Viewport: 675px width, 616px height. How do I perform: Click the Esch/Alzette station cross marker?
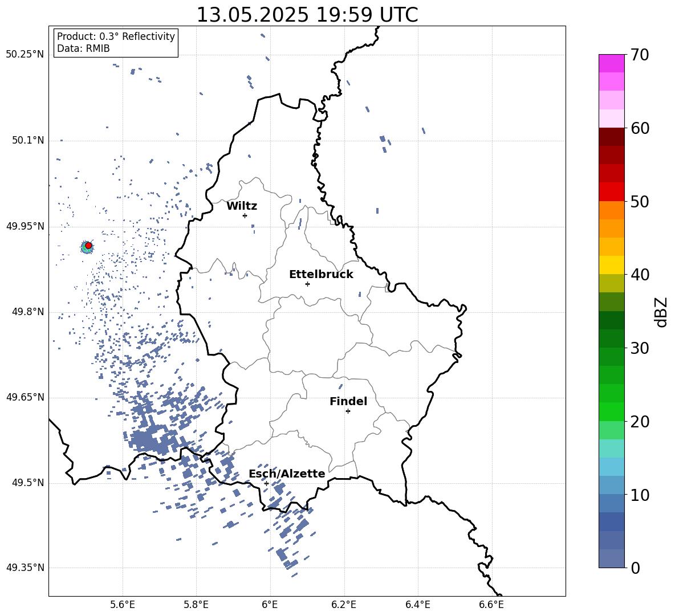coord(266,483)
